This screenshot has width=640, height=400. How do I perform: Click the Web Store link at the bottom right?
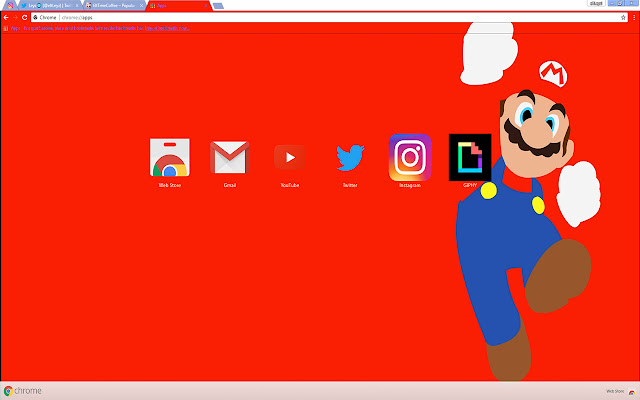620,391
